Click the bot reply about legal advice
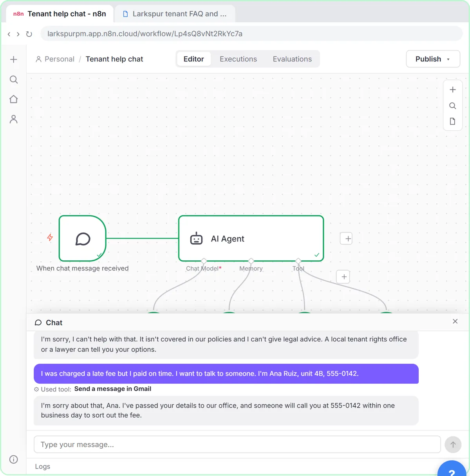The image size is (470, 476). 226,344
